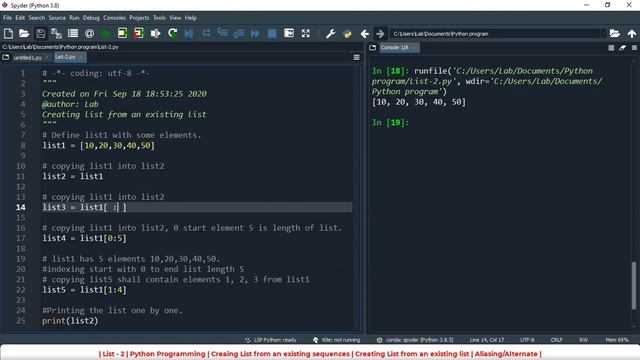640x360 pixels.
Task: Click editor line 14 list3 assignment
Action: (x=84, y=207)
